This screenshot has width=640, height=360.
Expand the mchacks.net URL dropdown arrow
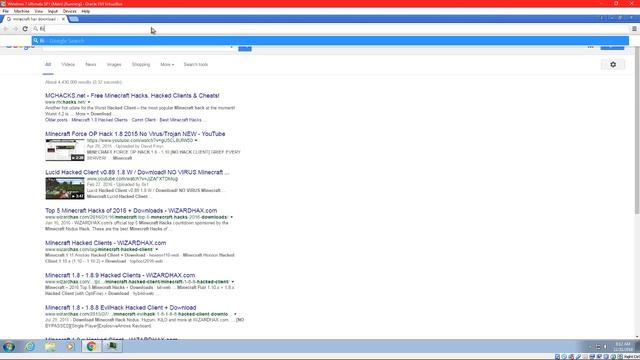tap(89, 102)
